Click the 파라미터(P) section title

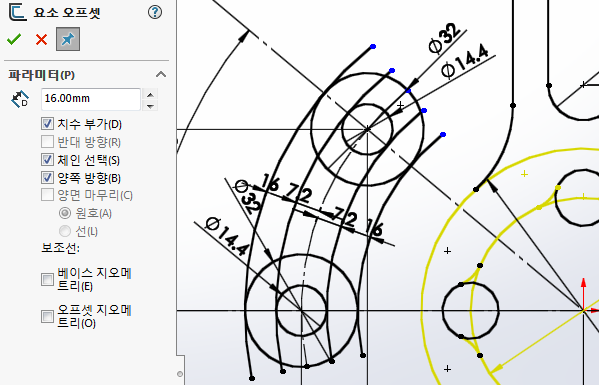pyautogui.click(x=42, y=74)
